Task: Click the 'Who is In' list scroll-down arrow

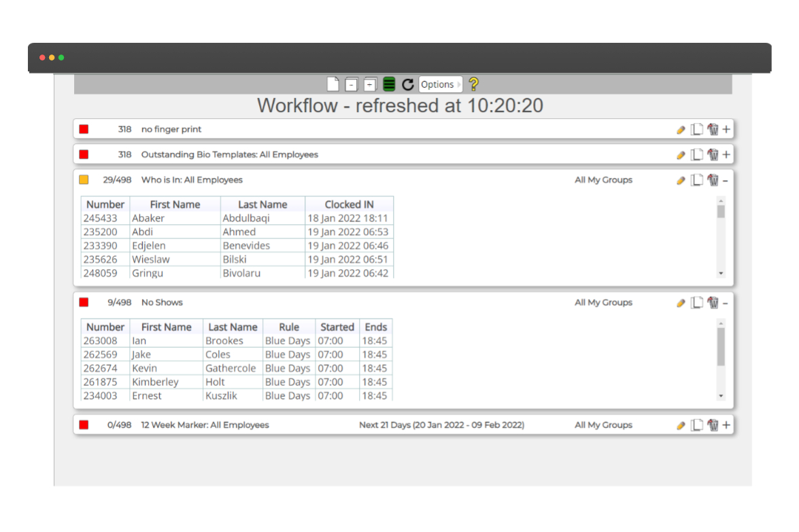Action: point(721,273)
